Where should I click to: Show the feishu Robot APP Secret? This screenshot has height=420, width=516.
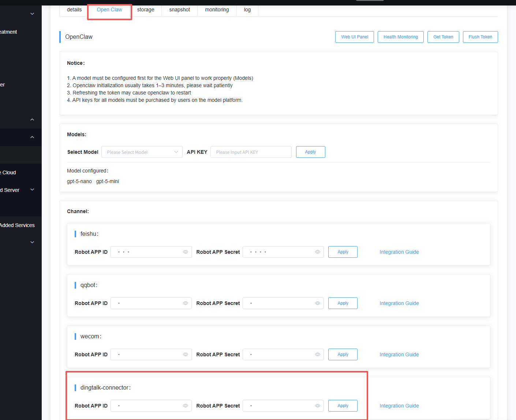pos(318,252)
